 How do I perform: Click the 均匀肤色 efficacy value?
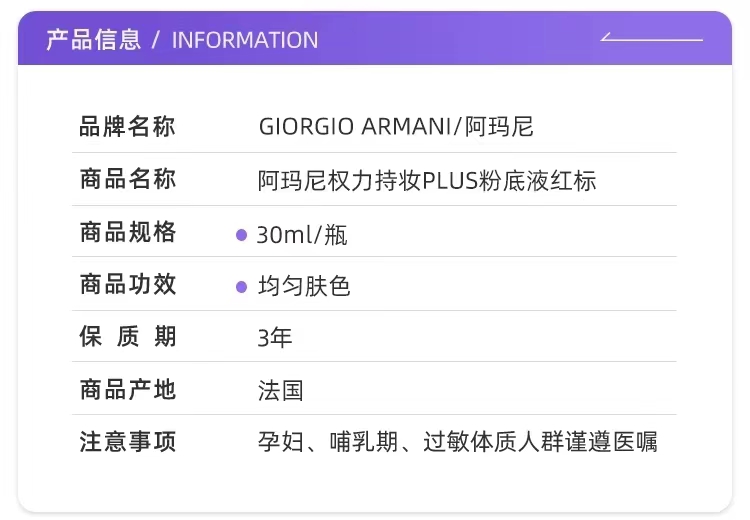tap(304, 288)
